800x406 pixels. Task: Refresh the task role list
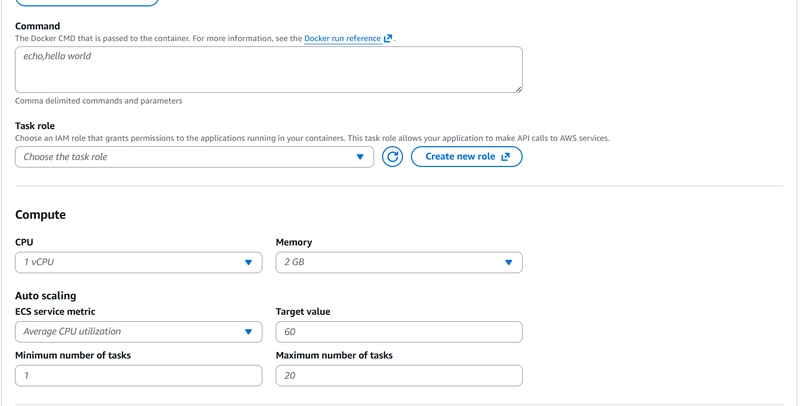click(393, 157)
